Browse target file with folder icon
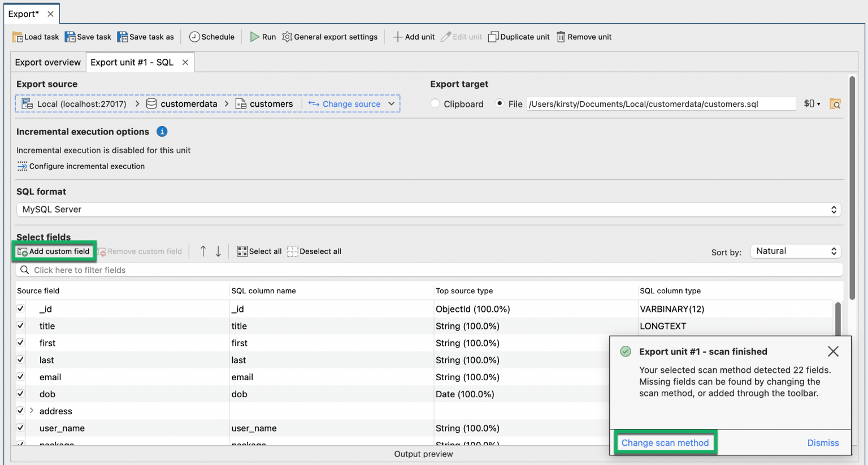868x465 pixels. (x=835, y=104)
